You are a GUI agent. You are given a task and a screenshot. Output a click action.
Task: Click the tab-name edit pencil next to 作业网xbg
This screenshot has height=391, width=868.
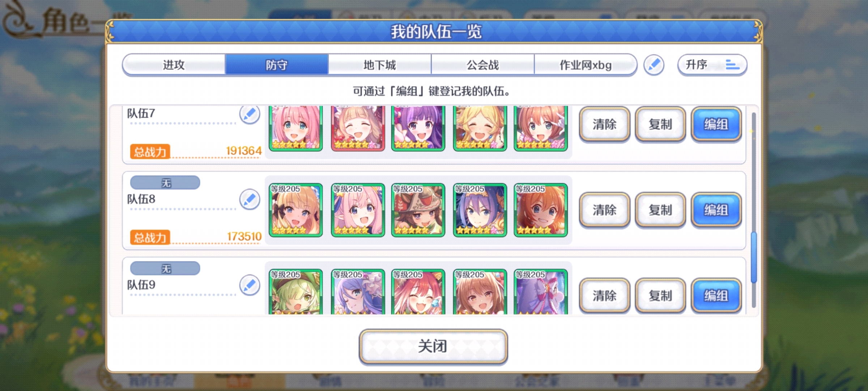[x=654, y=65]
